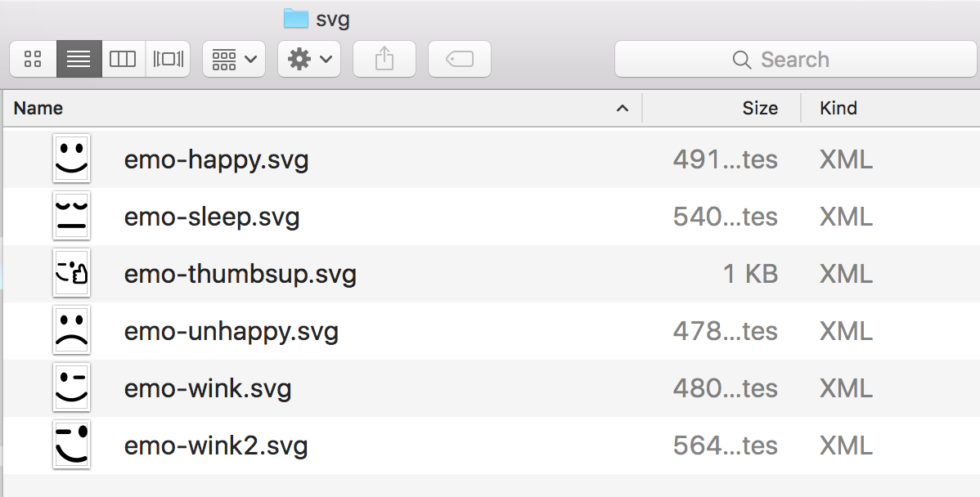Switch to list view

point(79,59)
